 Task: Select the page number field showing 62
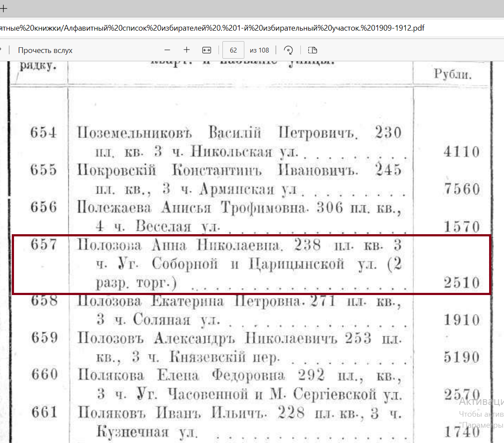[233, 50]
